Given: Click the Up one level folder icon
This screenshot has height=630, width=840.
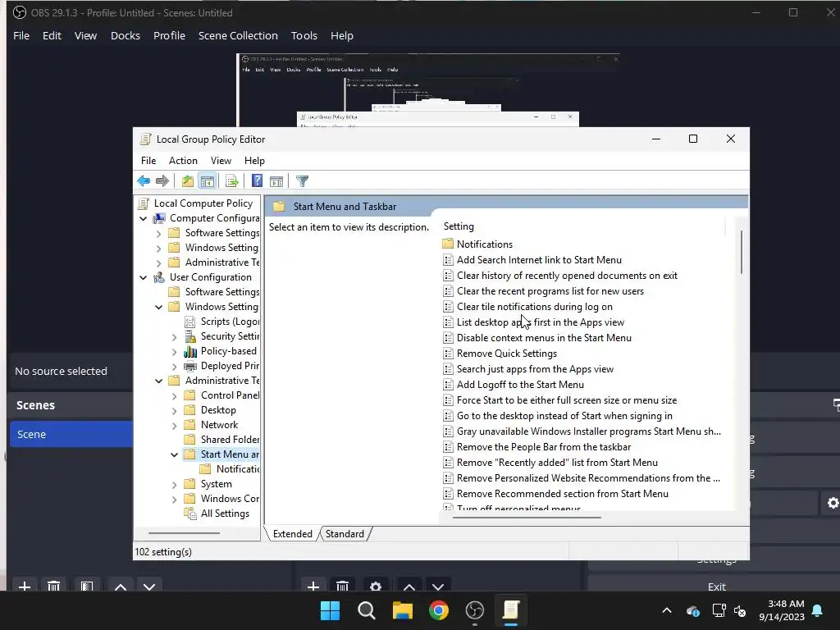Looking at the screenshot, I should 187,181.
